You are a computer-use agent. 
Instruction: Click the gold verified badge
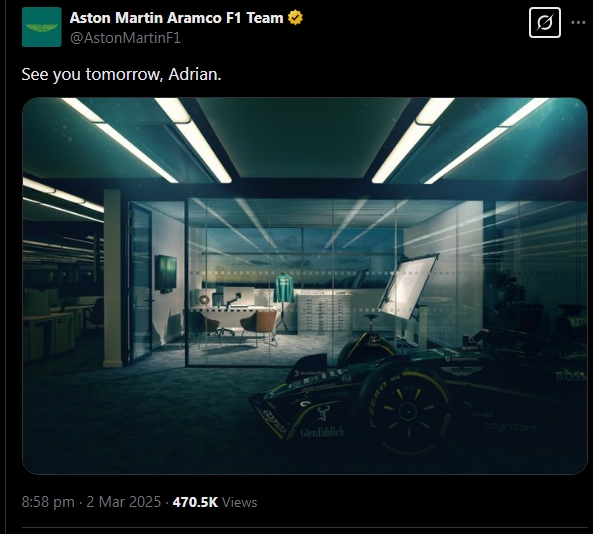point(295,18)
